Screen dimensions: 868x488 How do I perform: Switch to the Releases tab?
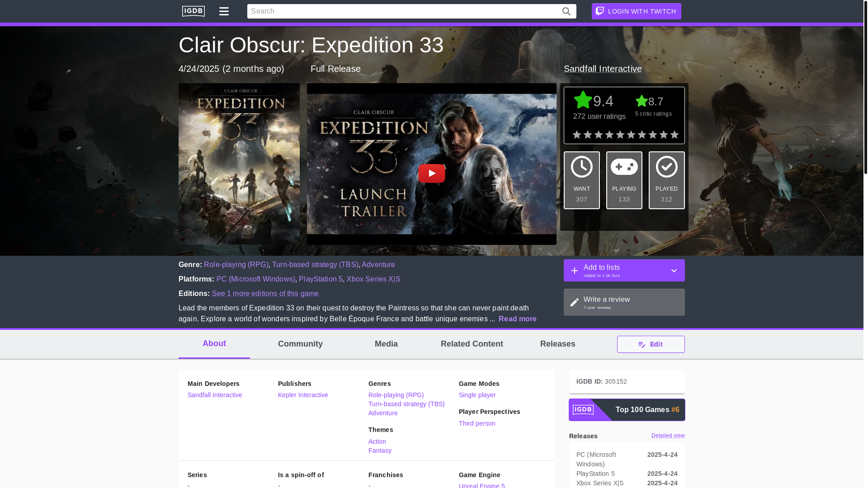558,344
